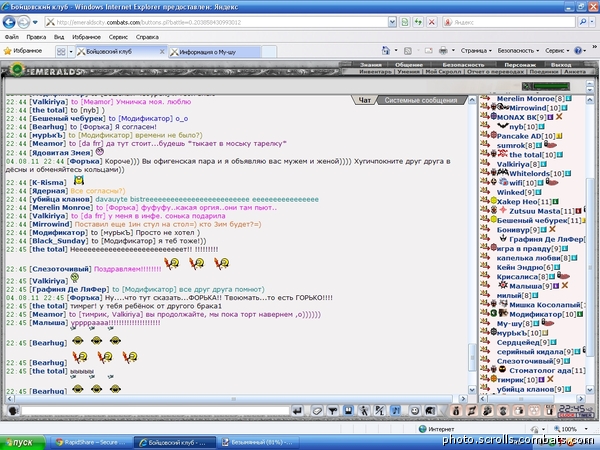Open the Сервис toolbar dropdown
Image resolution: width=600 pixels, height=450 pixels.
pos(557,51)
